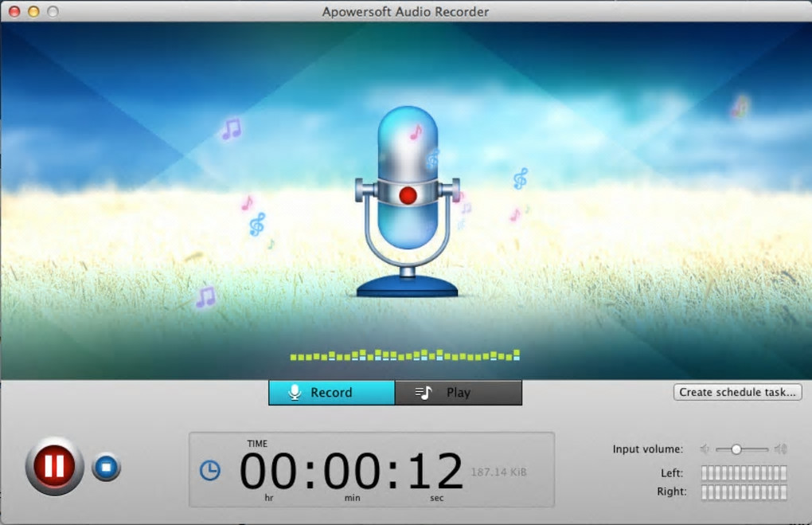The width and height of the screenshot is (812, 525).
Task: Pause the recording with the red button
Action: pyautogui.click(x=54, y=466)
